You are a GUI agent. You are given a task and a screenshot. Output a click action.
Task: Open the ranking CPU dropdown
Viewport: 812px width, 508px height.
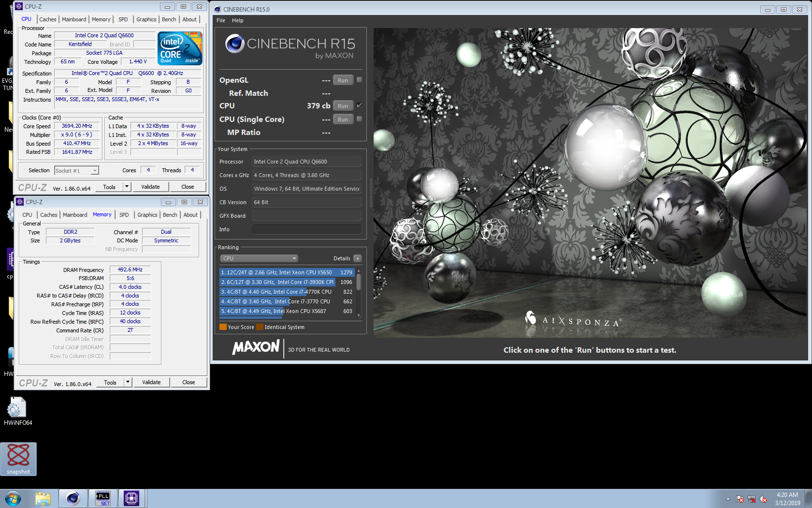tap(259, 258)
